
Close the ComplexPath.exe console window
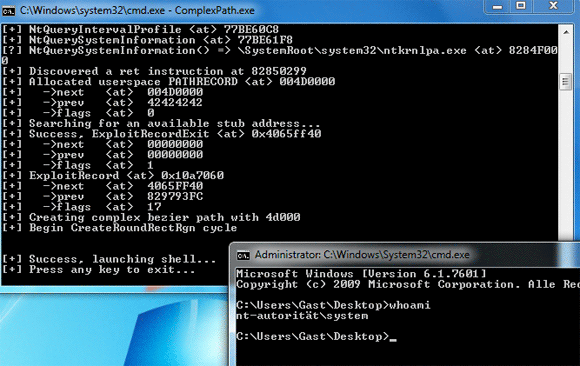(553, 6)
